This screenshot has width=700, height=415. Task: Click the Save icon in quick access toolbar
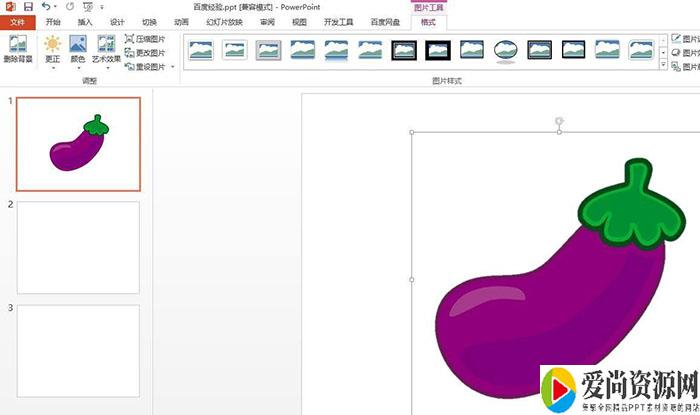click(28, 6)
